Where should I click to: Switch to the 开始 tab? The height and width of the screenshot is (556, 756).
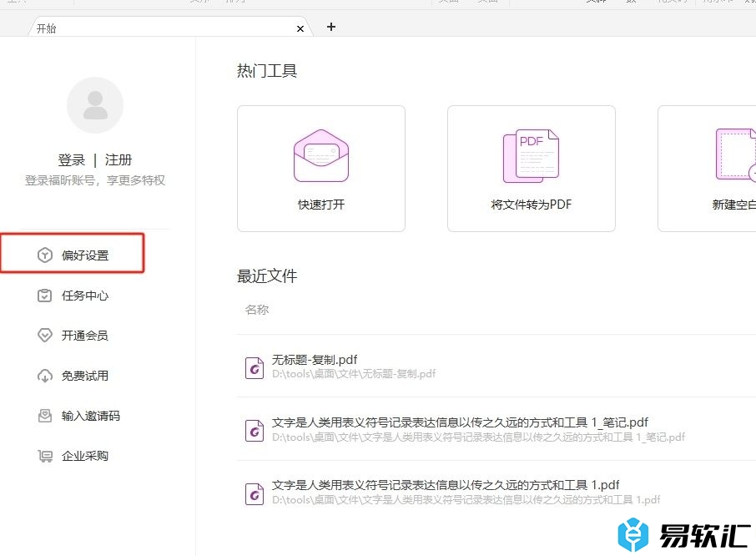pos(171,28)
